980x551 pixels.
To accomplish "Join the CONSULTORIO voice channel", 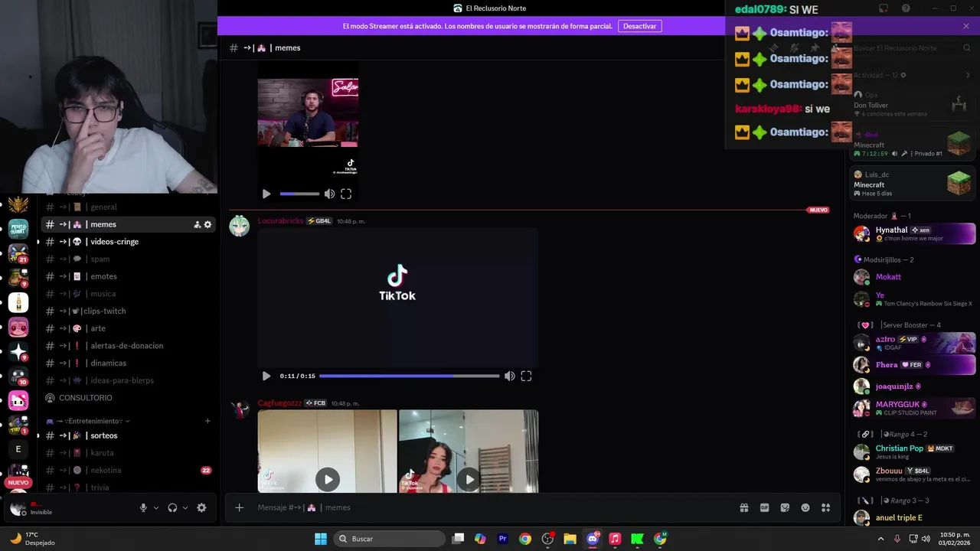I will [x=127, y=398].
